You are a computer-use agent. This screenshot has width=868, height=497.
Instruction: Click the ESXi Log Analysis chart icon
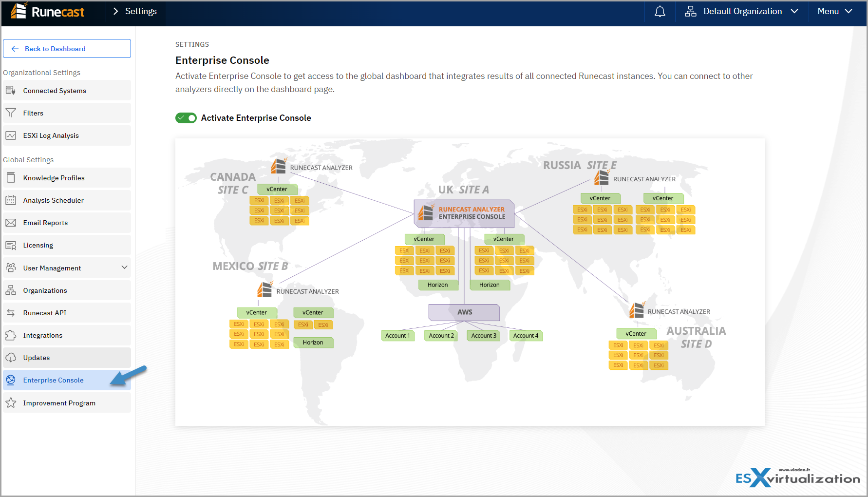(x=11, y=135)
